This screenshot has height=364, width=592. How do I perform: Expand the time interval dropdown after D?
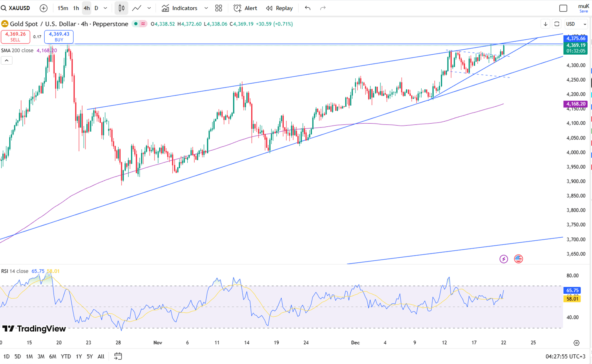tap(105, 8)
